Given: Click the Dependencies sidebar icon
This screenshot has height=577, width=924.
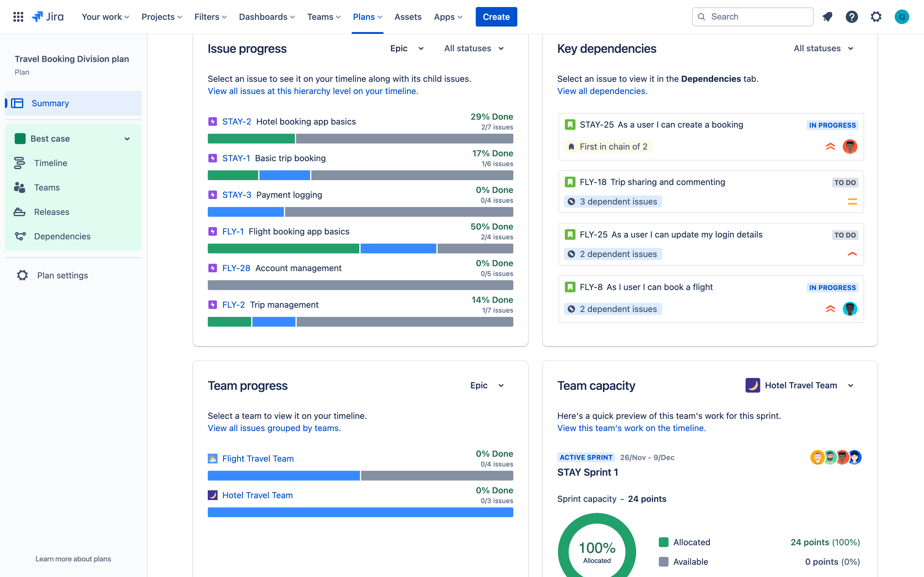Looking at the screenshot, I should click(20, 235).
